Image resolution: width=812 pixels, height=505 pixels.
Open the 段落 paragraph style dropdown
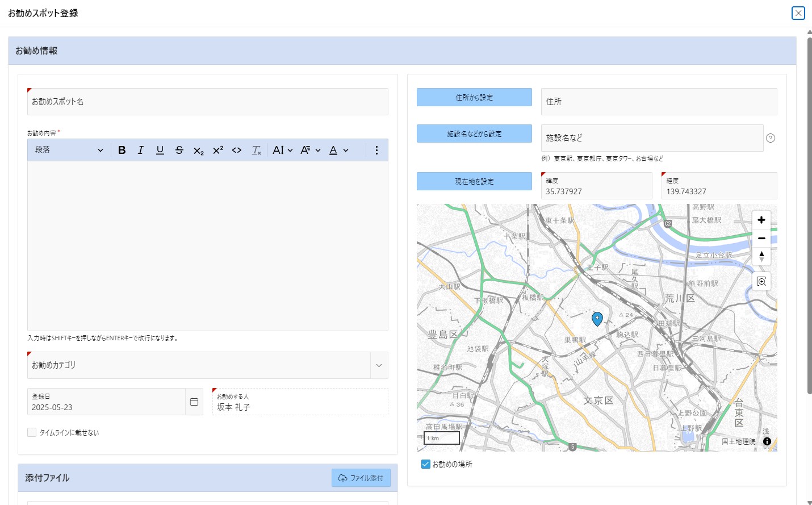[69, 150]
